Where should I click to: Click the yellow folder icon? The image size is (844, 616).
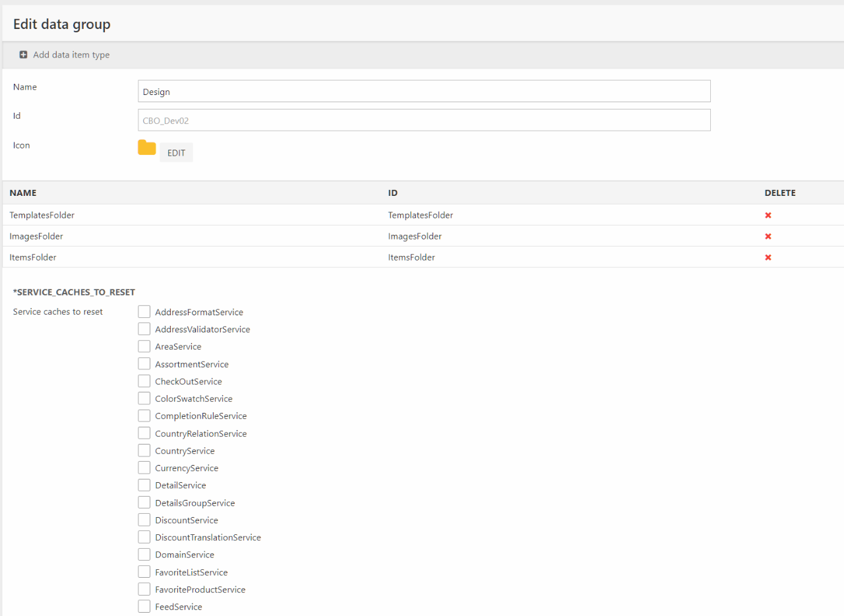pyautogui.click(x=146, y=148)
